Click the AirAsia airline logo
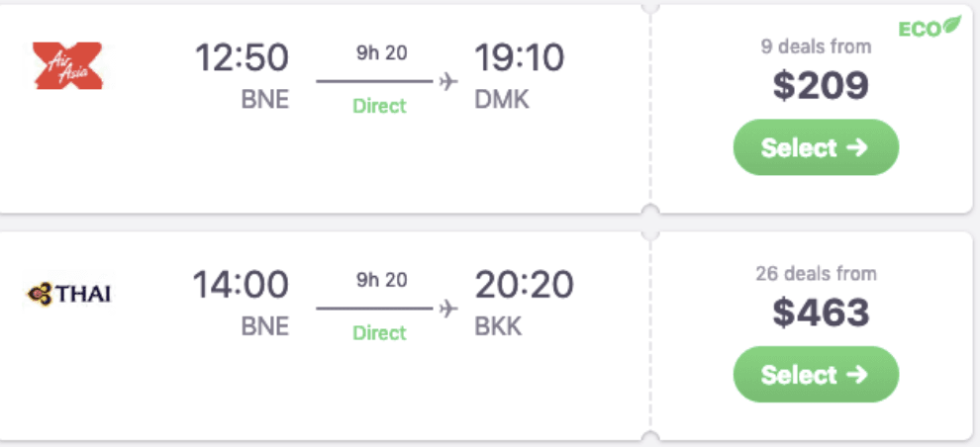 tap(67, 65)
